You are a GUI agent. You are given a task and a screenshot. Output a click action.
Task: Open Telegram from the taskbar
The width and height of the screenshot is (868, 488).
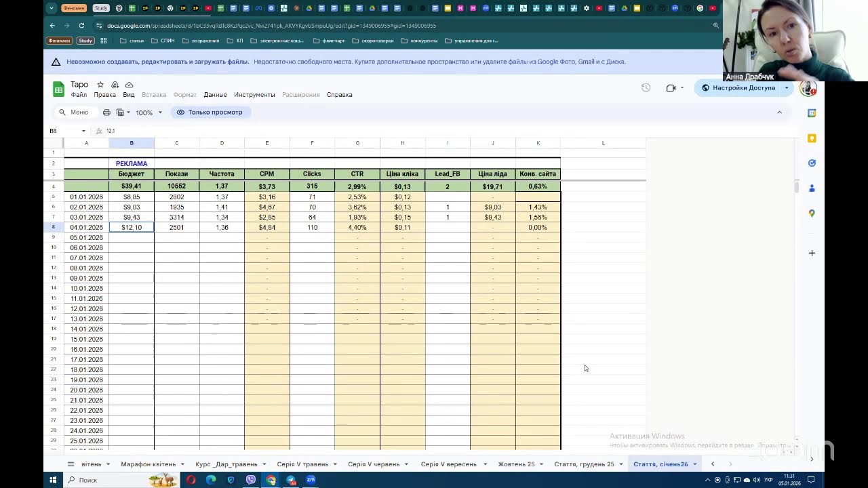point(291,480)
